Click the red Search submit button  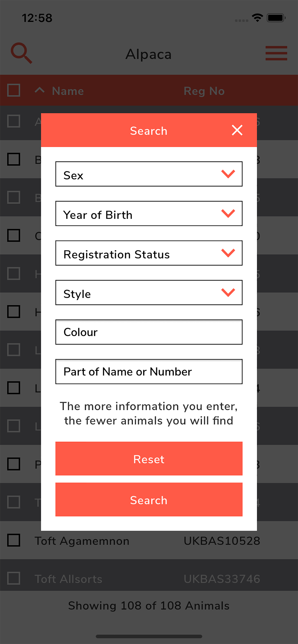pyautogui.click(x=149, y=500)
